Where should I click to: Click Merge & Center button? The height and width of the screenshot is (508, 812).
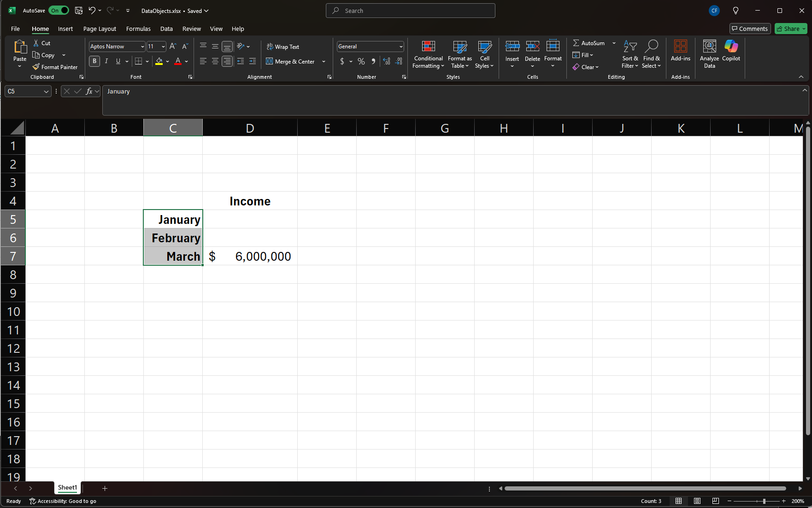(290, 62)
